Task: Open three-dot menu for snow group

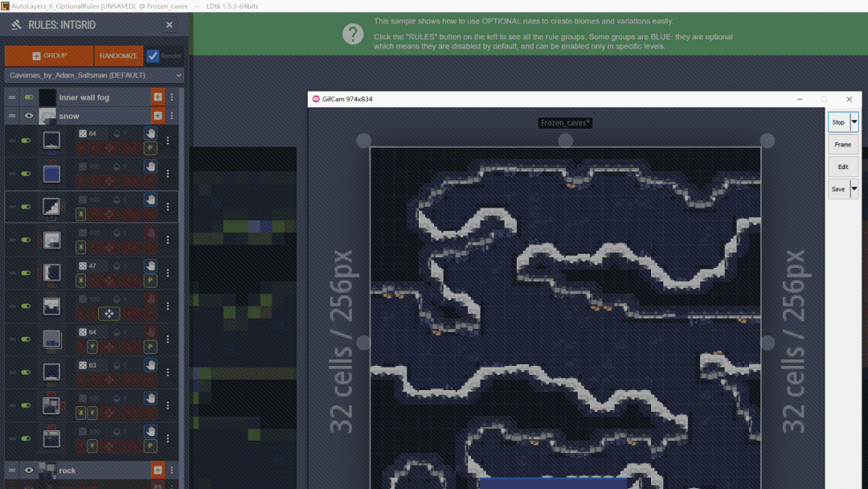Action: click(x=172, y=116)
